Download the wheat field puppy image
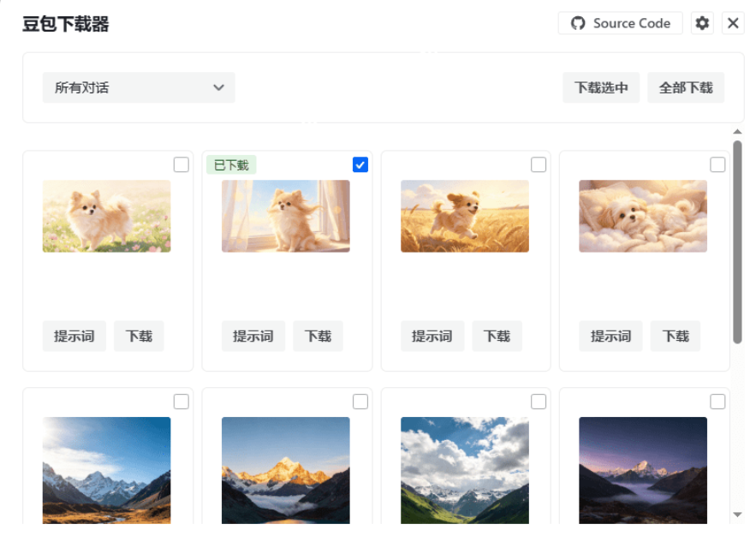The height and width of the screenshot is (560, 750). (497, 337)
